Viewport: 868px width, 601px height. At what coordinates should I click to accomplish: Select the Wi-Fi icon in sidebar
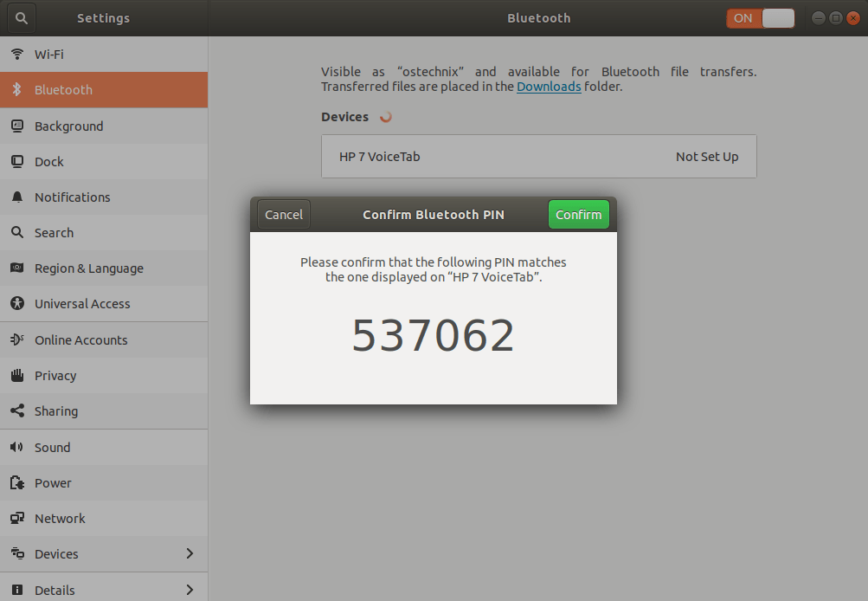17,54
